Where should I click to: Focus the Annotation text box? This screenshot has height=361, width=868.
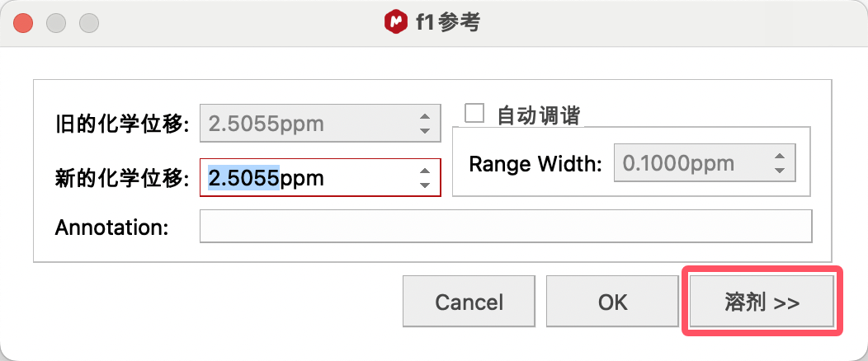coord(505,227)
